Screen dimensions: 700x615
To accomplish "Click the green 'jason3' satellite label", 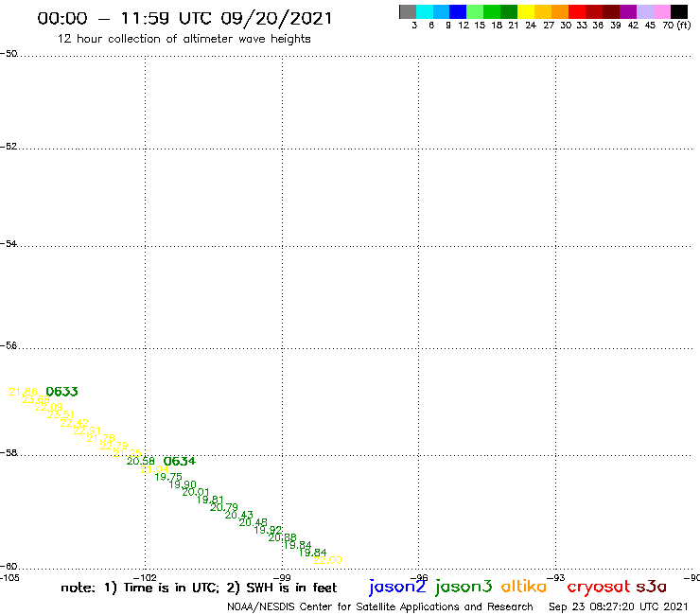I will tap(464, 587).
